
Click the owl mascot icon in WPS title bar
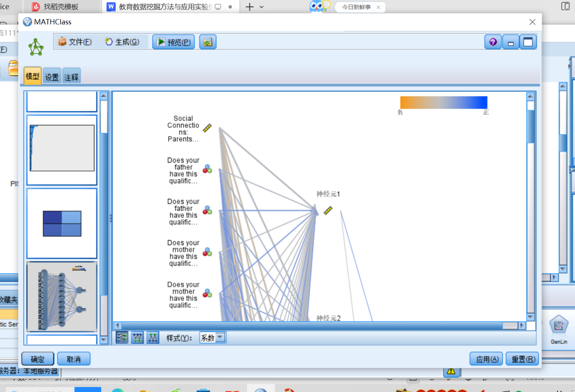click(319, 6)
